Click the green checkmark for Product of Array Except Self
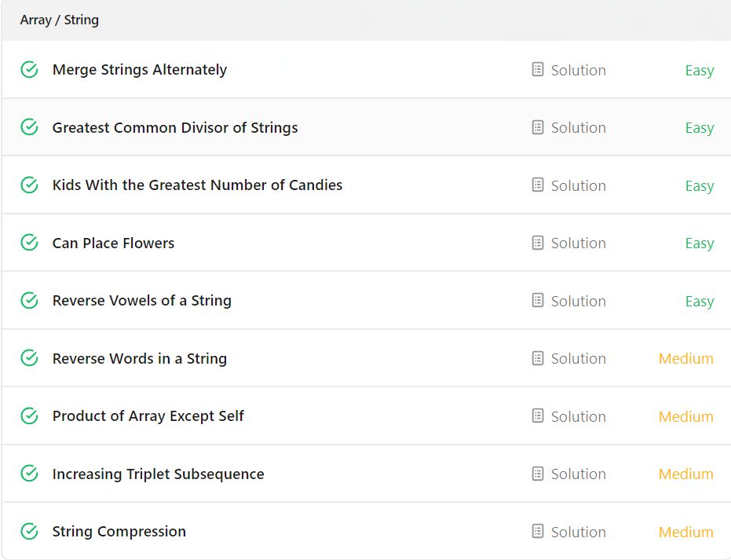 [x=29, y=416]
